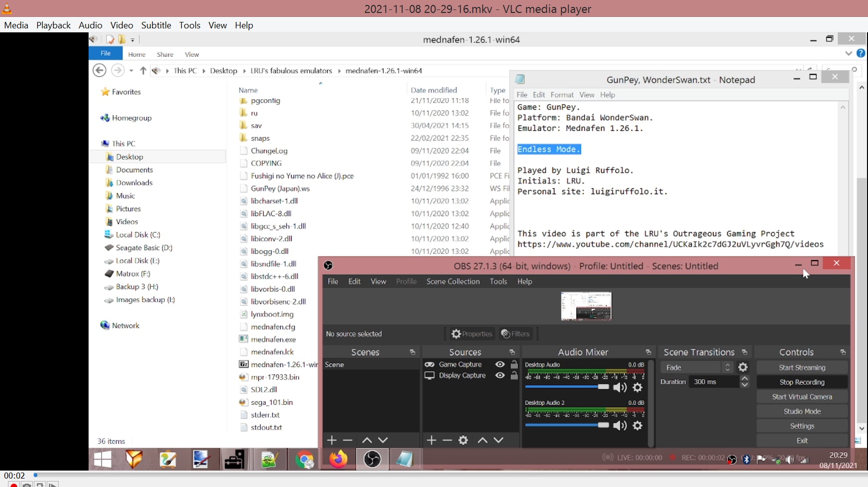Remove source with the Sources minus button
Image resolution: width=868 pixels, height=487 pixels.
[447, 440]
